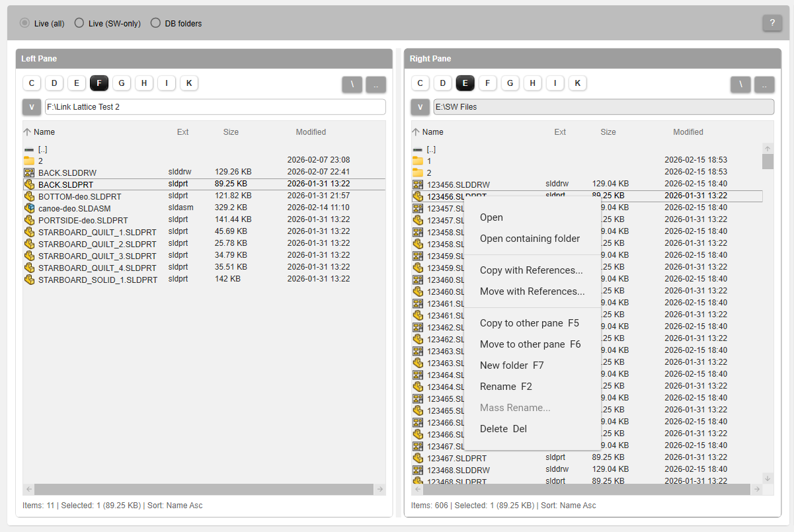Click right pane path field E:\SW Files
Viewport: 794px width, 532px height.
(x=604, y=107)
